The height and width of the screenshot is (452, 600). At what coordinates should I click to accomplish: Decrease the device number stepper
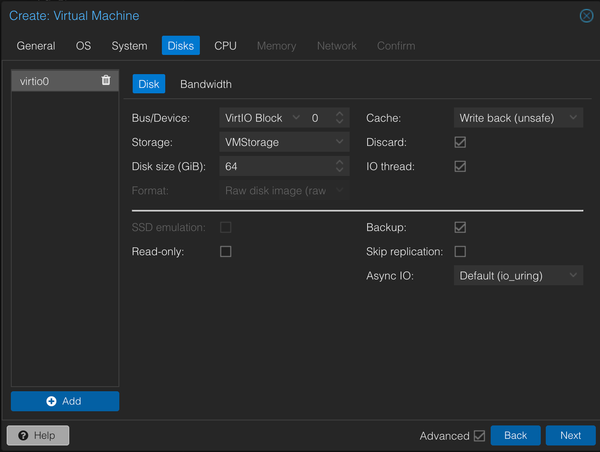[x=339, y=122]
